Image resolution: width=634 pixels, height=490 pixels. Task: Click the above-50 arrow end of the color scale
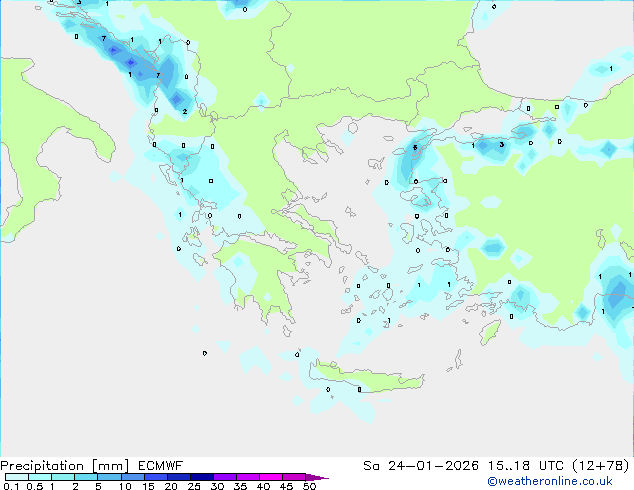317,477
